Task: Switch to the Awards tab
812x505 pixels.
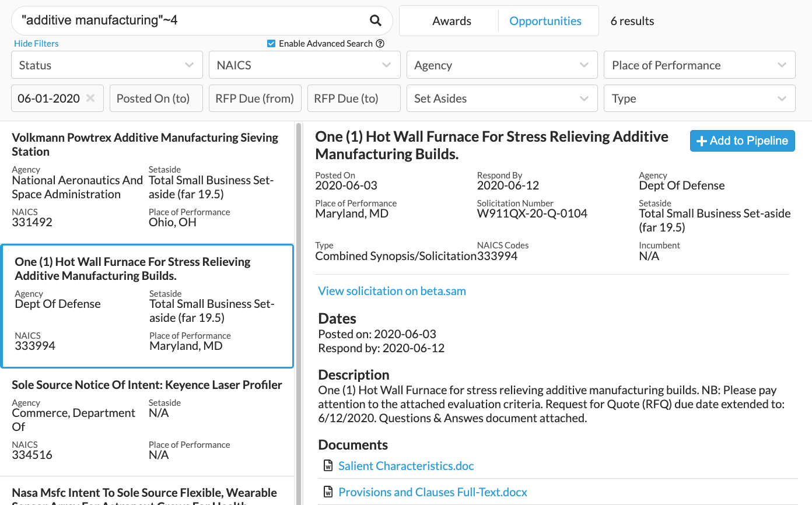Action: [452, 21]
